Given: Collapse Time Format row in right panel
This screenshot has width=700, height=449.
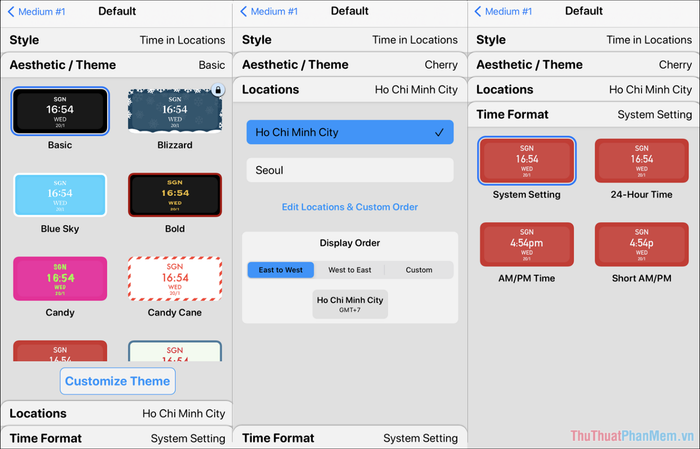Looking at the screenshot, I should [x=584, y=115].
